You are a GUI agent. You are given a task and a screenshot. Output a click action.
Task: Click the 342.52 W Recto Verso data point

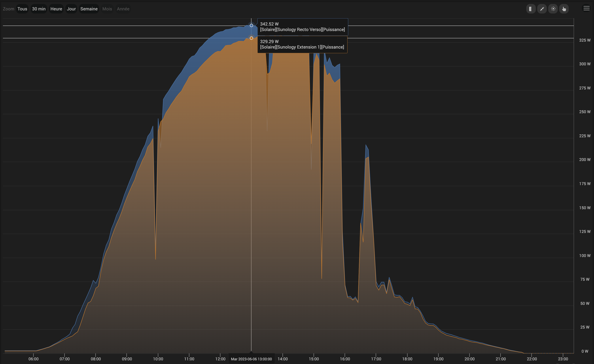(x=251, y=25)
